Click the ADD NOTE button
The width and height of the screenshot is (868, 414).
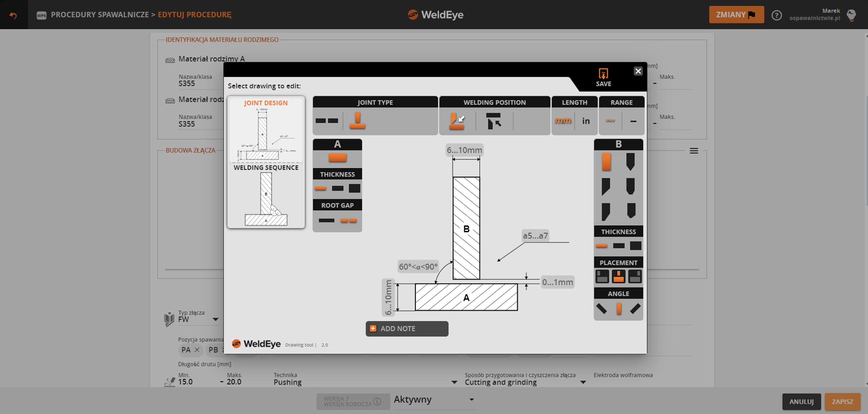(x=407, y=329)
